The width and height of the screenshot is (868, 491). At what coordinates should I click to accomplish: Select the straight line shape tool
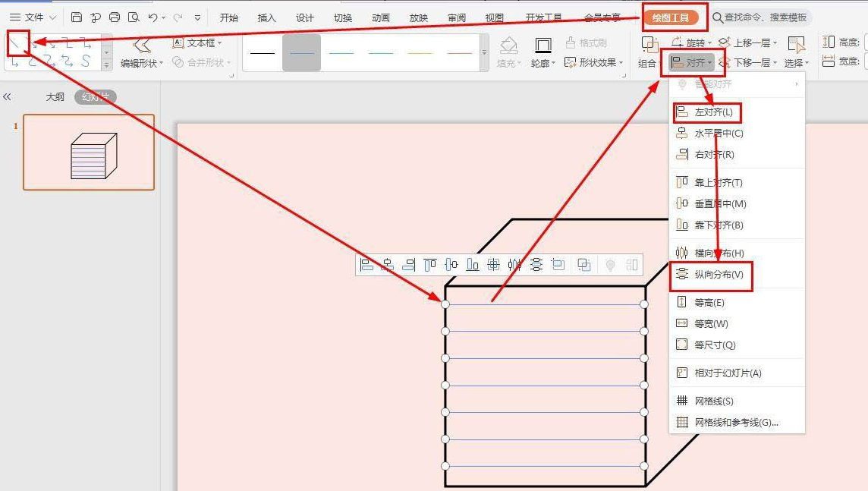point(15,43)
